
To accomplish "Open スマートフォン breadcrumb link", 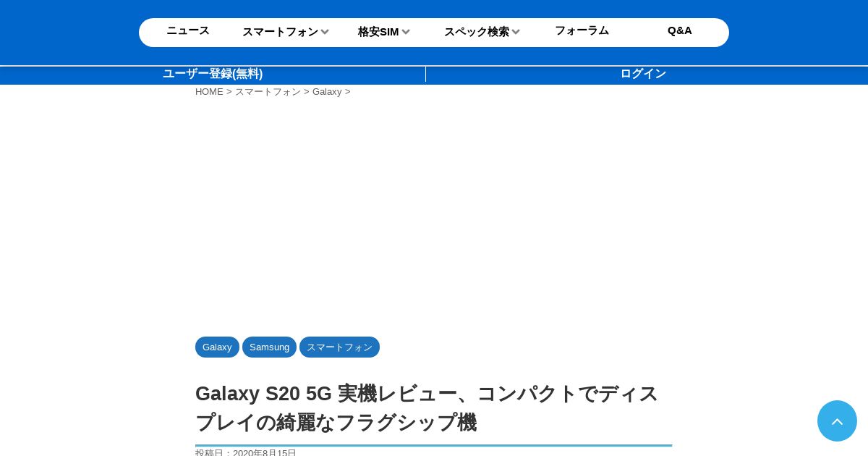I will (x=268, y=92).
